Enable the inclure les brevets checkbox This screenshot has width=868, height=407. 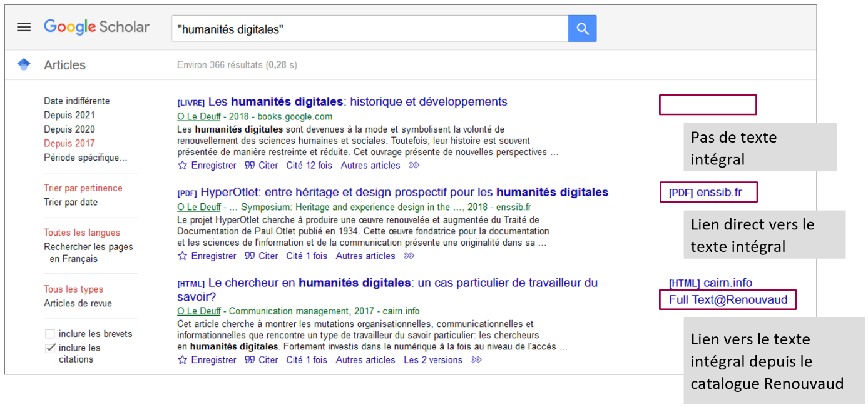click(x=50, y=334)
